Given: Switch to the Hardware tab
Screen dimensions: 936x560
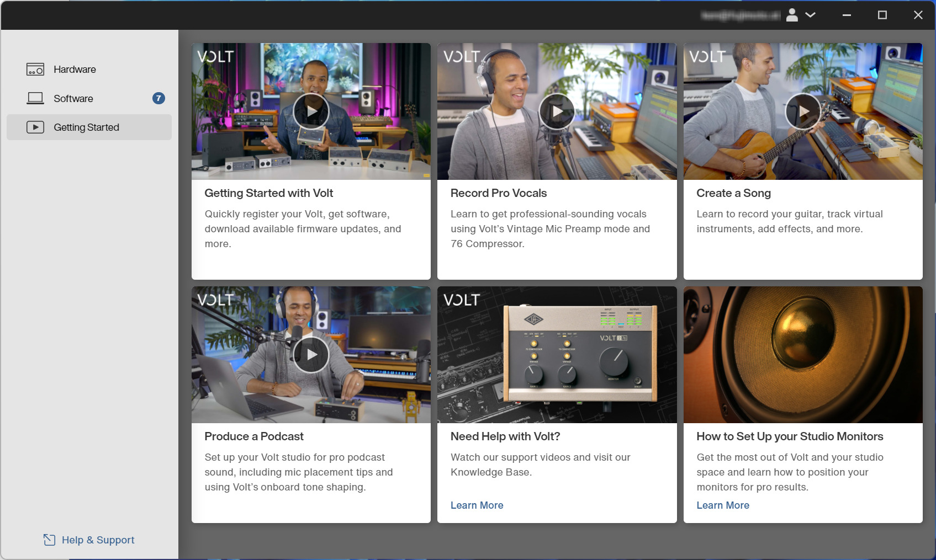Looking at the screenshot, I should tap(89, 70).
